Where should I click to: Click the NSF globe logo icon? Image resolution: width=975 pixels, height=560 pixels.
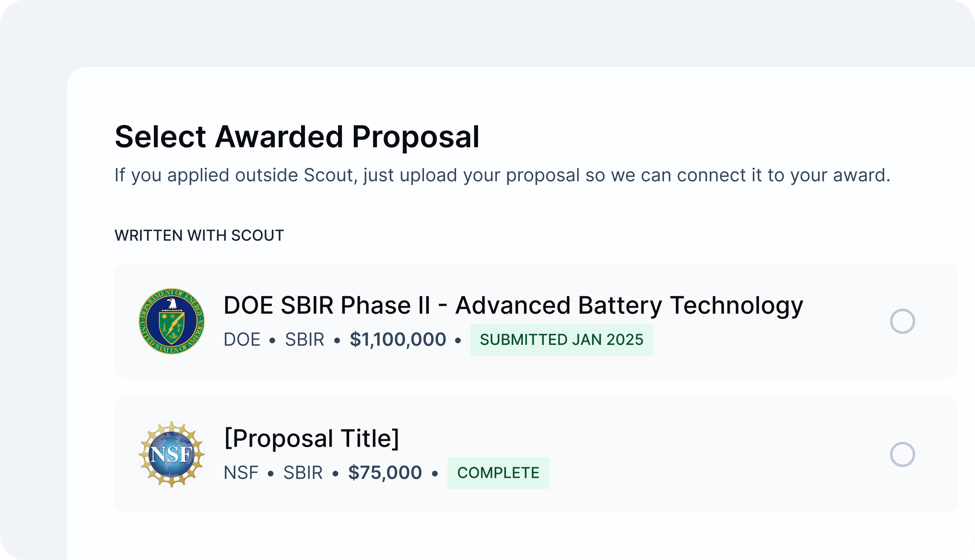pyautogui.click(x=172, y=454)
